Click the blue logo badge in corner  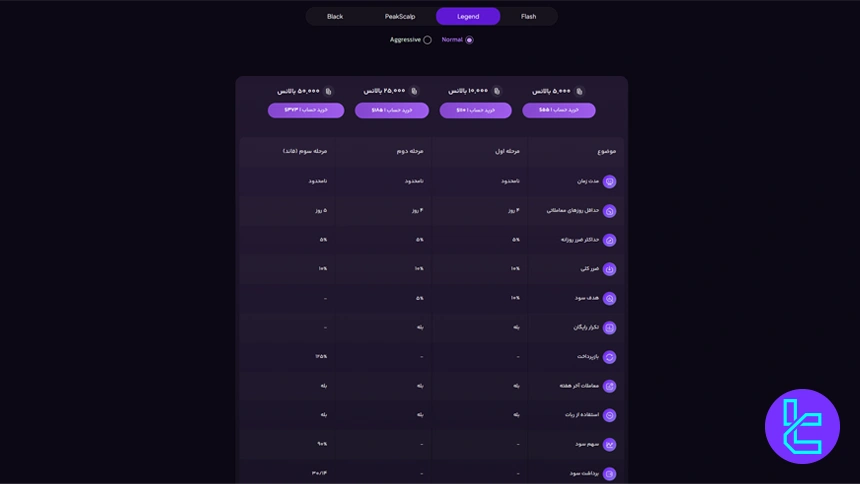pyautogui.click(x=802, y=427)
